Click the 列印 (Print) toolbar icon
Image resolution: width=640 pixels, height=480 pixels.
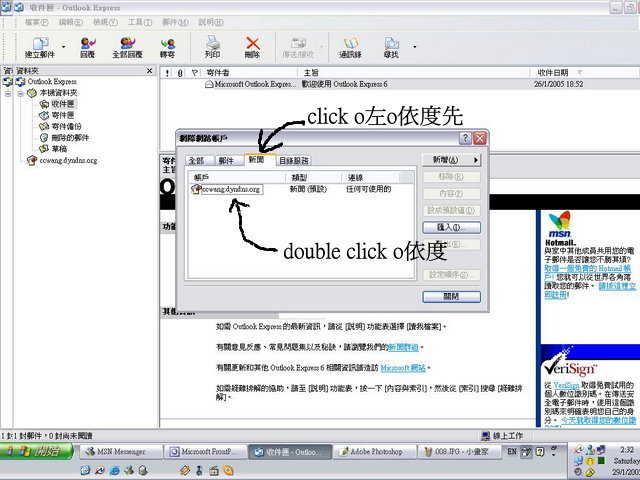pyautogui.click(x=212, y=45)
